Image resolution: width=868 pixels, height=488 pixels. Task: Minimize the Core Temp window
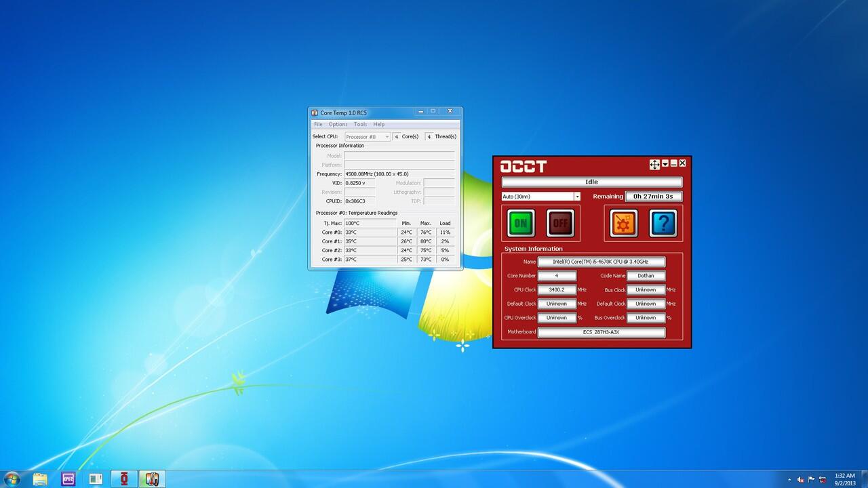coord(420,111)
